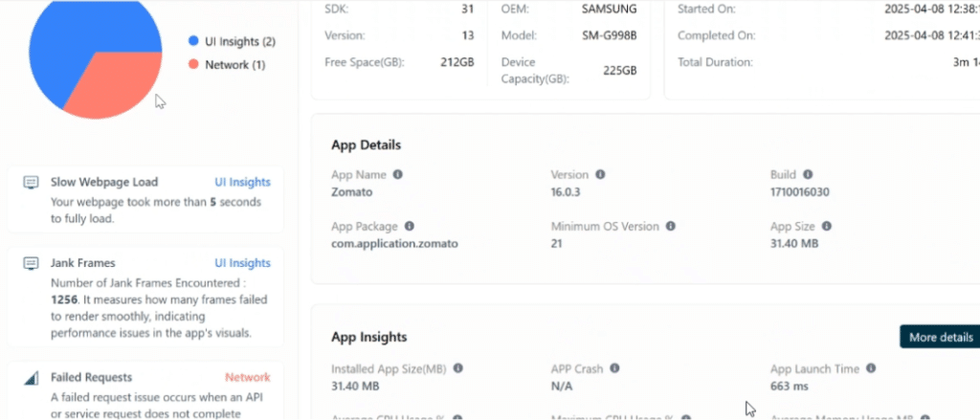The height and width of the screenshot is (420, 980).
Task: Click package name com.application.zomato
Action: click(x=395, y=244)
